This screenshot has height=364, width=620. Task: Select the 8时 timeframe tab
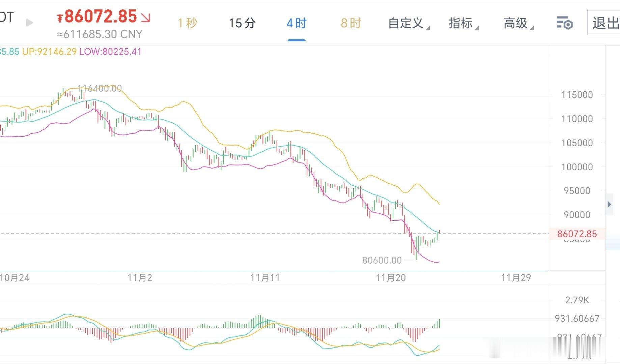[349, 23]
